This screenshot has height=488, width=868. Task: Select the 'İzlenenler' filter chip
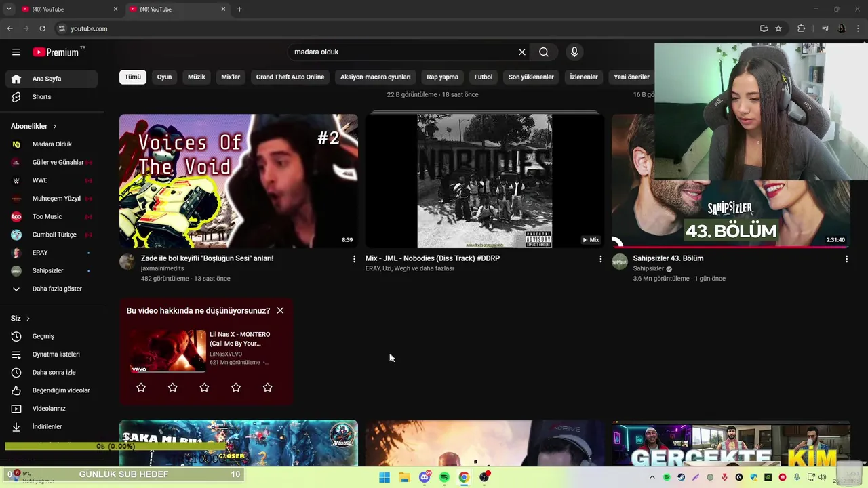pos(584,77)
